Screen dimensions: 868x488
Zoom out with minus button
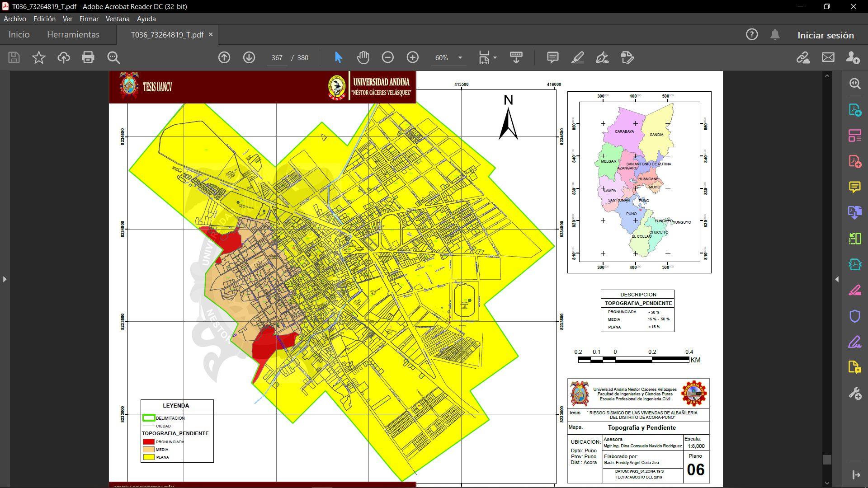click(x=388, y=57)
